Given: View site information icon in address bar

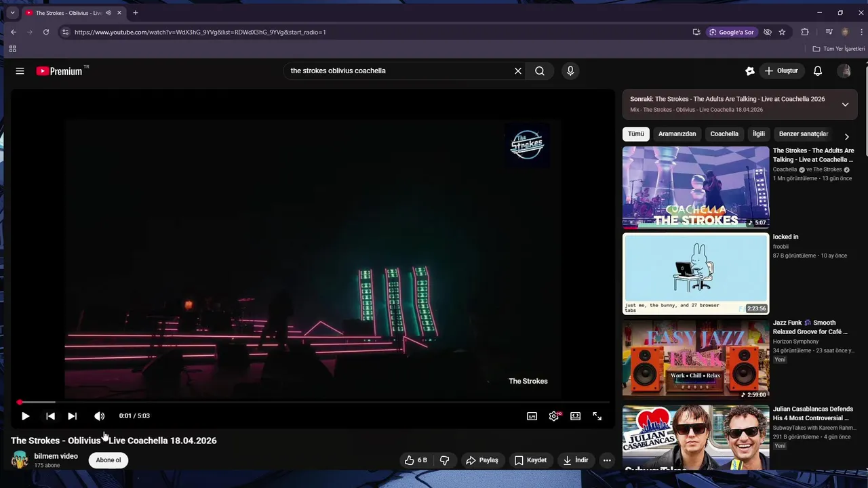Looking at the screenshot, I should point(65,32).
